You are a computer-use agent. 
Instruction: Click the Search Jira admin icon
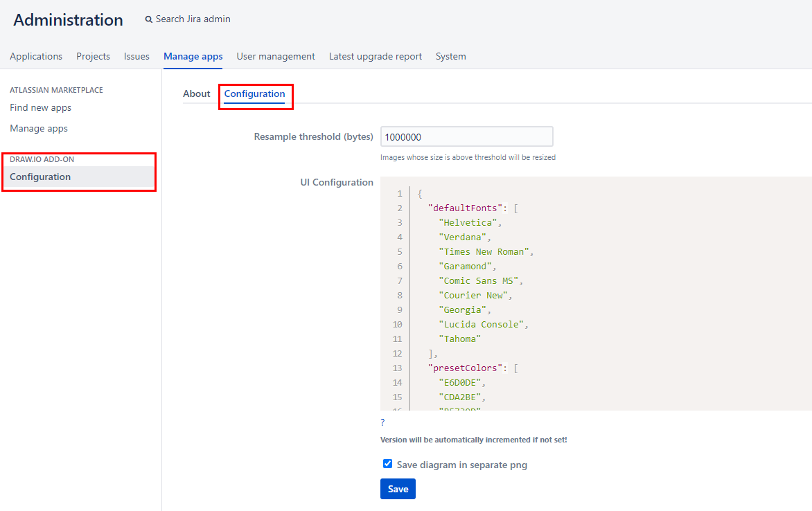[148, 19]
